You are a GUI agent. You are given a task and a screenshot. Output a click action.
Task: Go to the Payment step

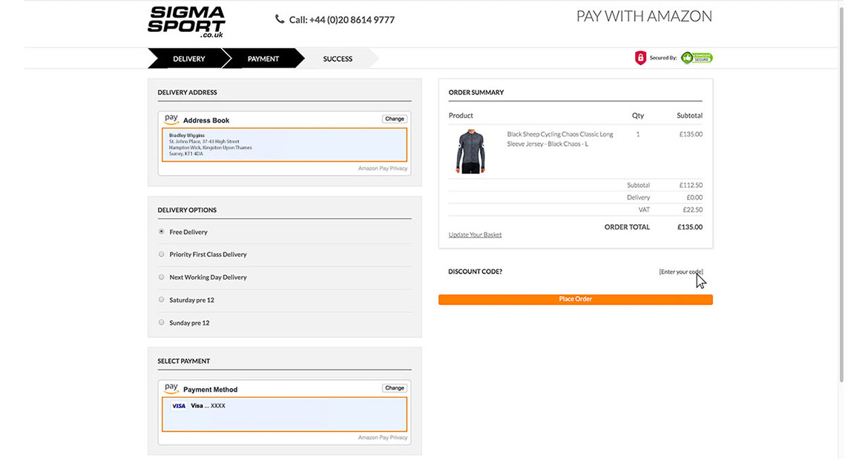[263, 59]
